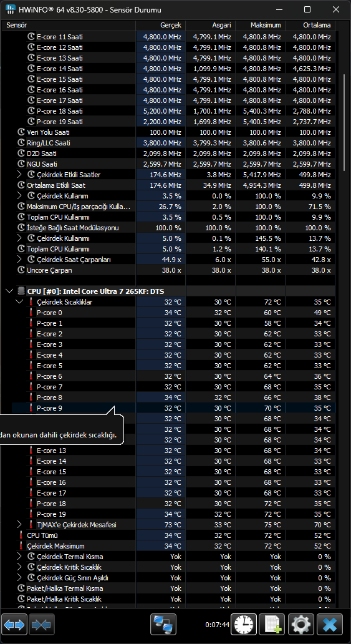
Task: Click the shrink columns arrows button
Action: (x=42, y=625)
